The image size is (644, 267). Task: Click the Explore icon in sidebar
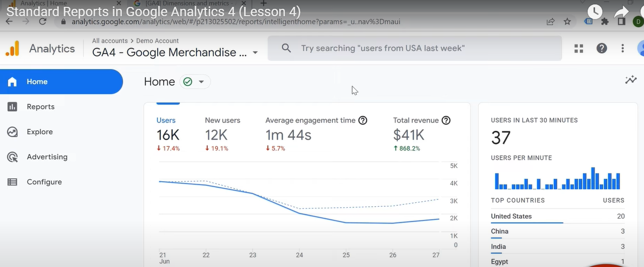point(12,132)
